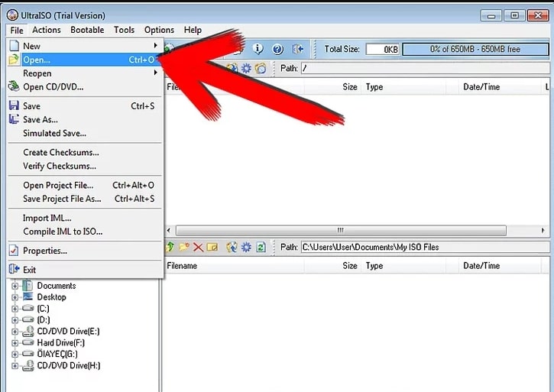
Task: Expand the New submenu in File menu
Action: [85, 46]
